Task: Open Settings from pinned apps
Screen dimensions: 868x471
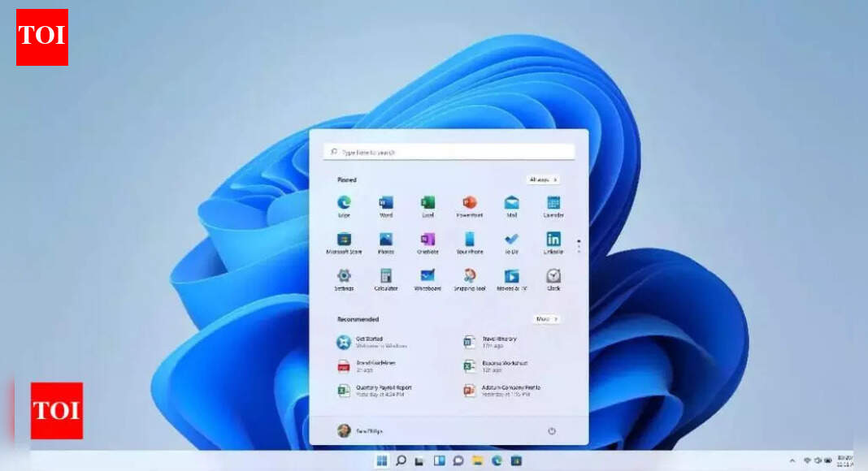Action: pos(344,279)
